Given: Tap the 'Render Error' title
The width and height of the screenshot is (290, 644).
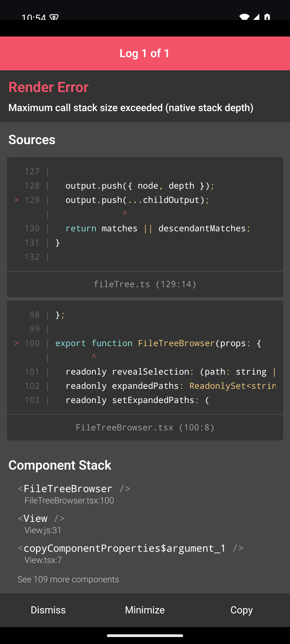Looking at the screenshot, I should [x=49, y=87].
